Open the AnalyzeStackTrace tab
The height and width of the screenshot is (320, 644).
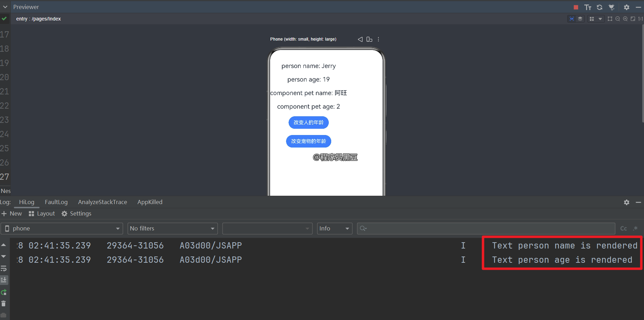[x=102, y=202]
